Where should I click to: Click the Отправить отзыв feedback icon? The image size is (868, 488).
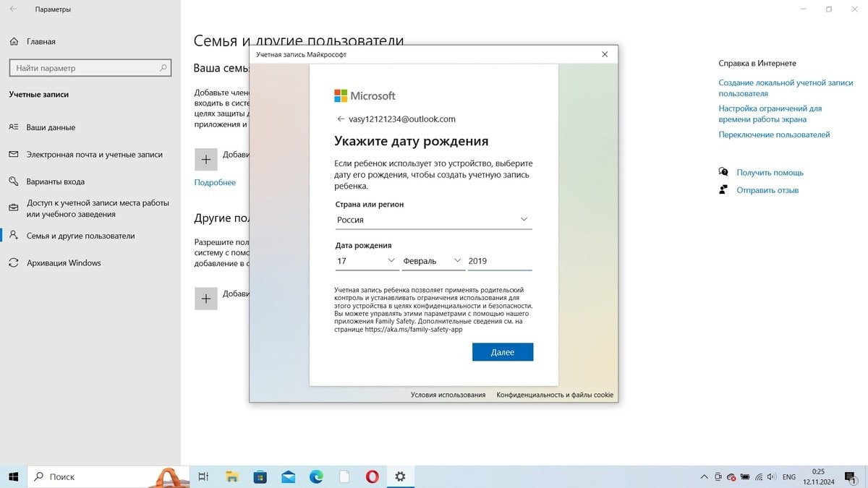[723, 189]
